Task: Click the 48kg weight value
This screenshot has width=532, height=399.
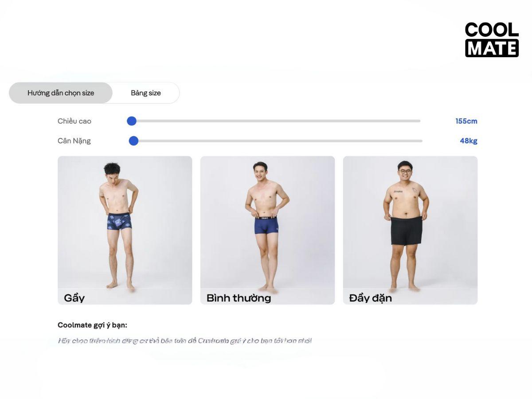Action: coord(469,141)
